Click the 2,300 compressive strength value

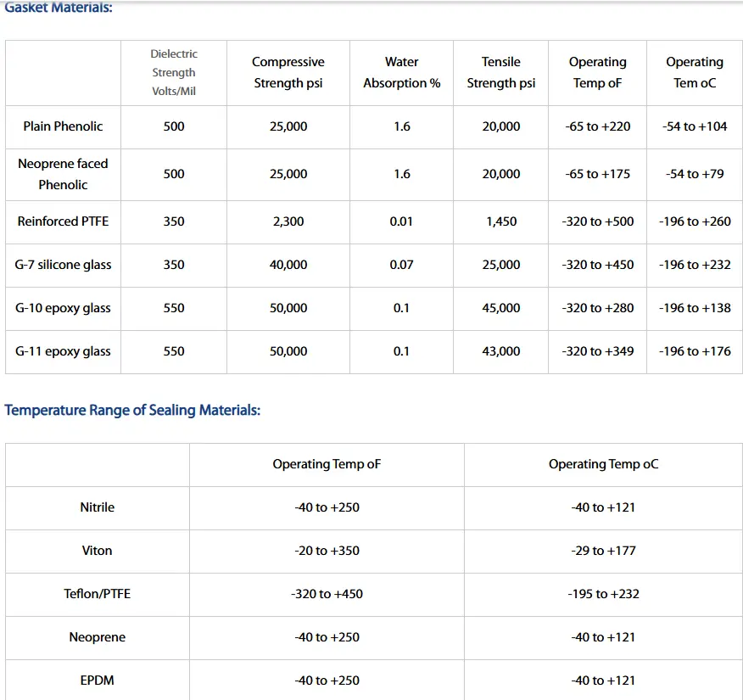click(288, 221)
